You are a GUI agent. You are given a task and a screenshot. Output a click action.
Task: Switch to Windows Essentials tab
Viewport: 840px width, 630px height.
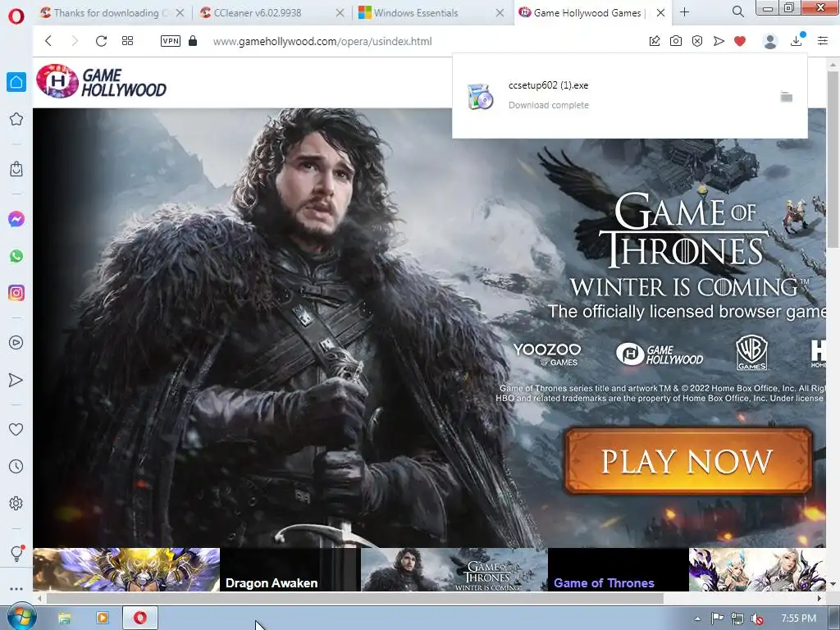431,12
